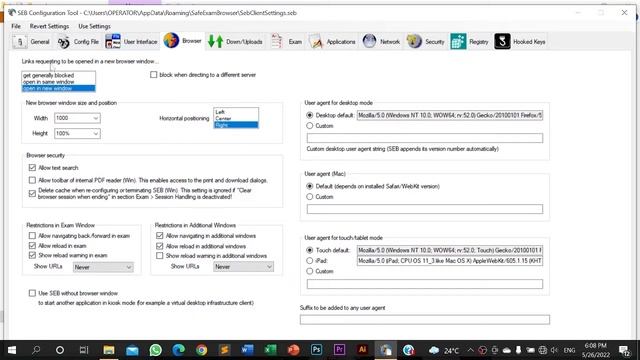Click the custom desktop user agent field

(425, 138)
